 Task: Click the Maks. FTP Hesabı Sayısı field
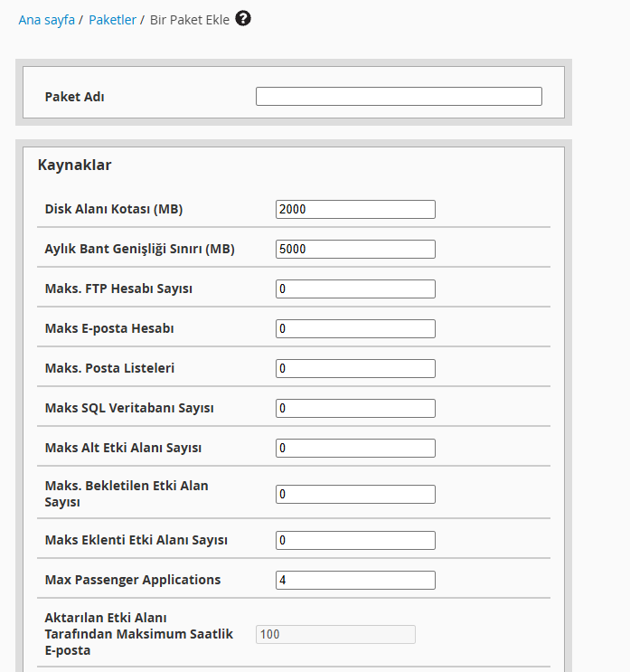355,289
